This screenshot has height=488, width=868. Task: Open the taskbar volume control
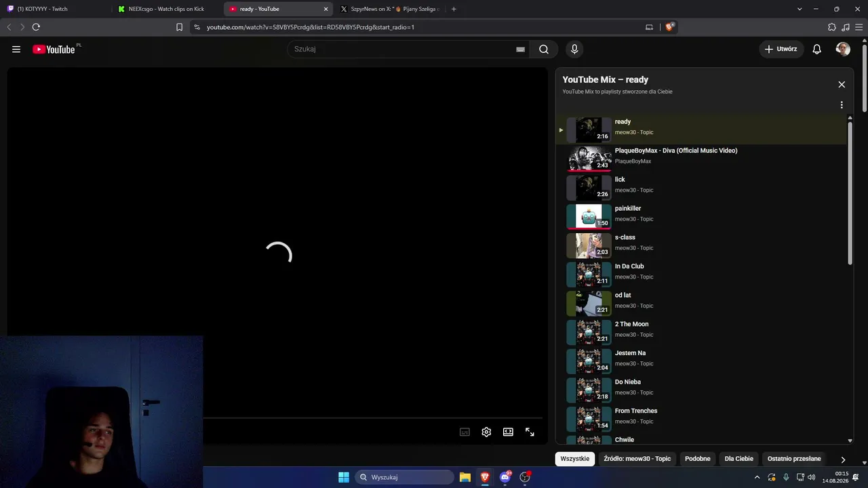point(812,477)
